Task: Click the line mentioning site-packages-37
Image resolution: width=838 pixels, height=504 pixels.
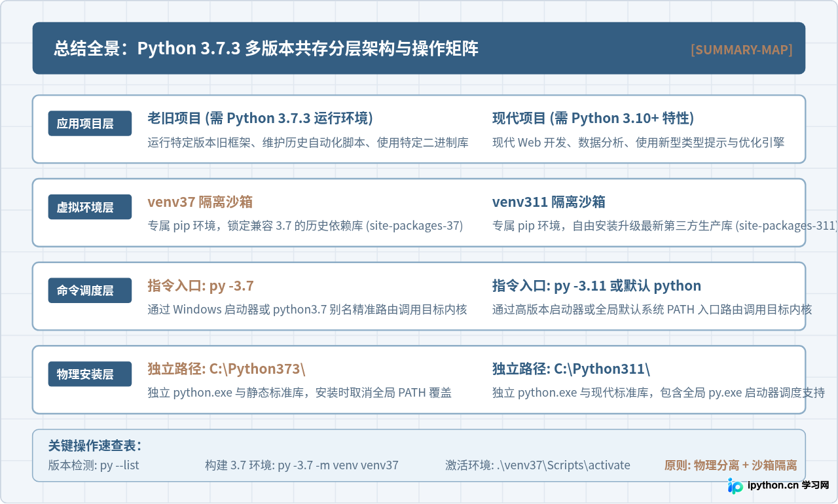Action: coord(305,226)
